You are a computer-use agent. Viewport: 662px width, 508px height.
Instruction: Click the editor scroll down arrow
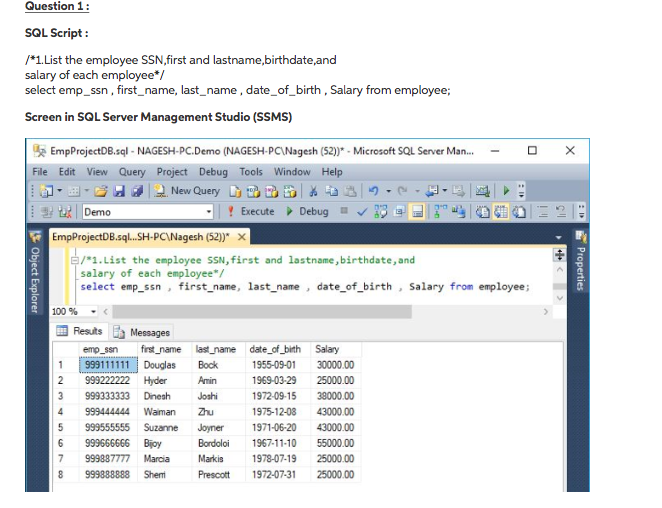[x=560, y=298]
